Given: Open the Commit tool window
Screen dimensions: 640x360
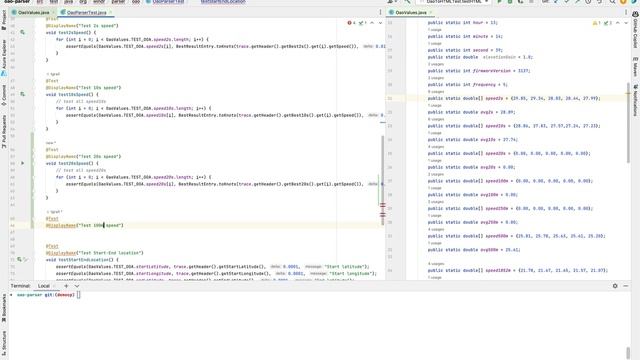Looking at the screenshot, I should [4, 95].
